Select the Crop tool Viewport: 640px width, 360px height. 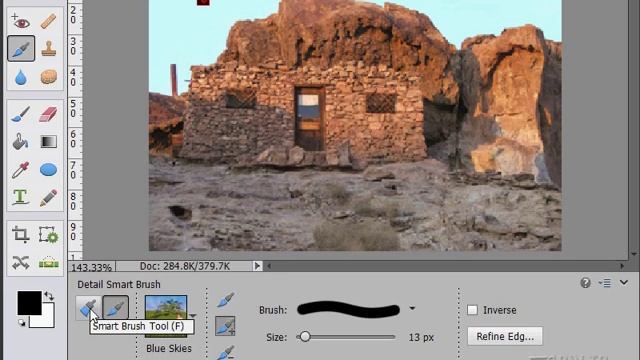pos(20,235)
